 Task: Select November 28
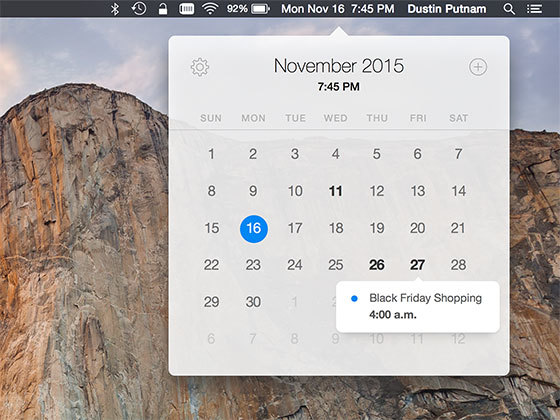[x=459, y=265]
